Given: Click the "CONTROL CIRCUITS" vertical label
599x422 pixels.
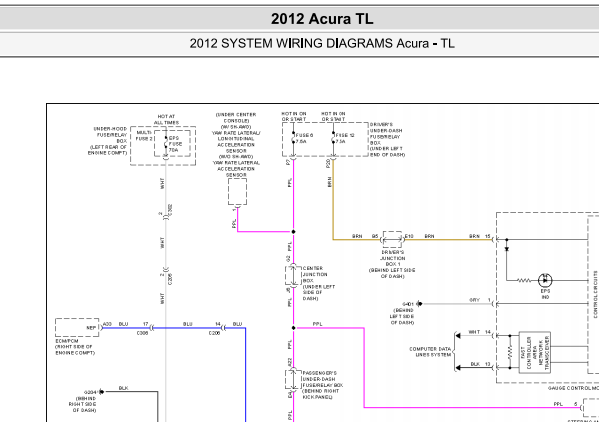Looking at the screenshot, I should coord(595,294).
